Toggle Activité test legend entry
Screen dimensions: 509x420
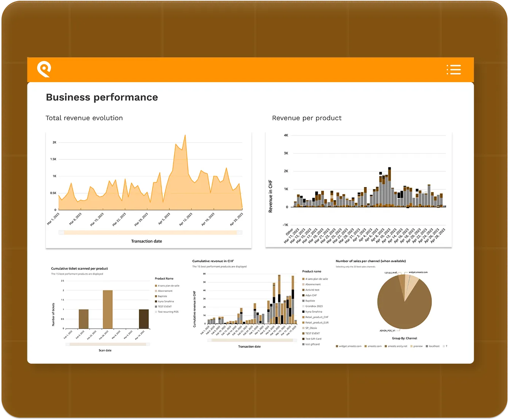(x=311, y=290)
